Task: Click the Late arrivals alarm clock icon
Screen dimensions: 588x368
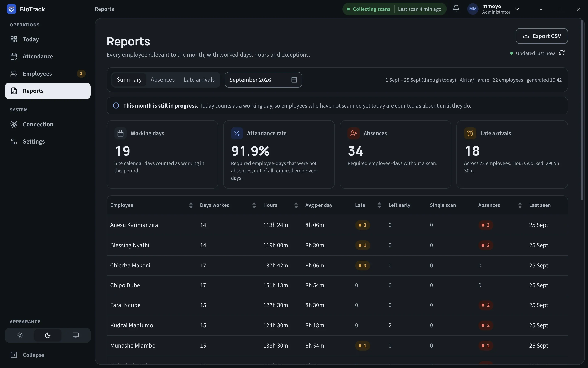Action: coord(470,133)
